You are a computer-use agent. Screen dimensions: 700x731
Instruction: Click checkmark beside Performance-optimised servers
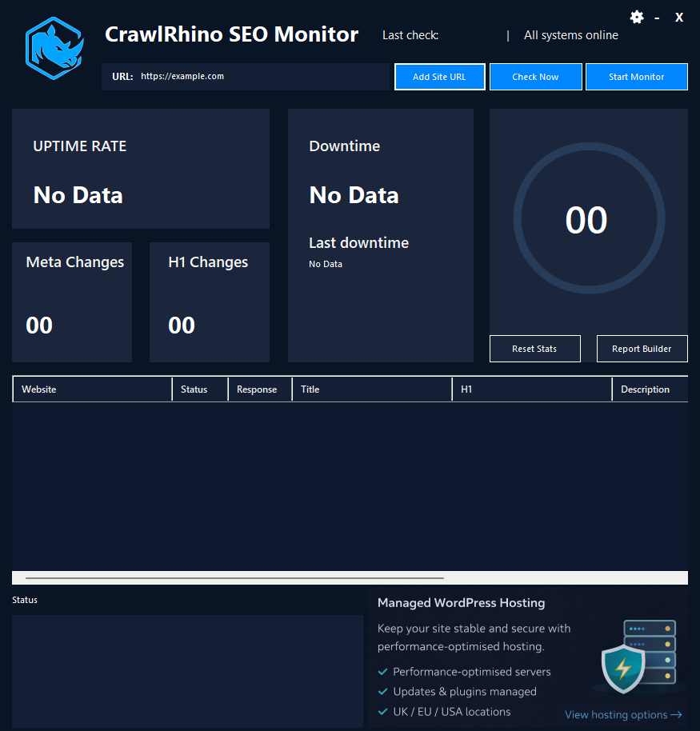[x=382, y=672]
